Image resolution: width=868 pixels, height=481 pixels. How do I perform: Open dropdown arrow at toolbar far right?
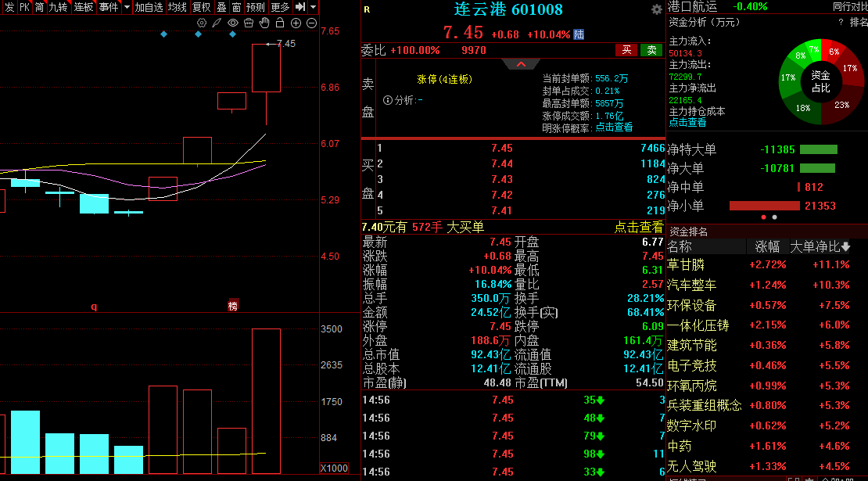point(314,6)
